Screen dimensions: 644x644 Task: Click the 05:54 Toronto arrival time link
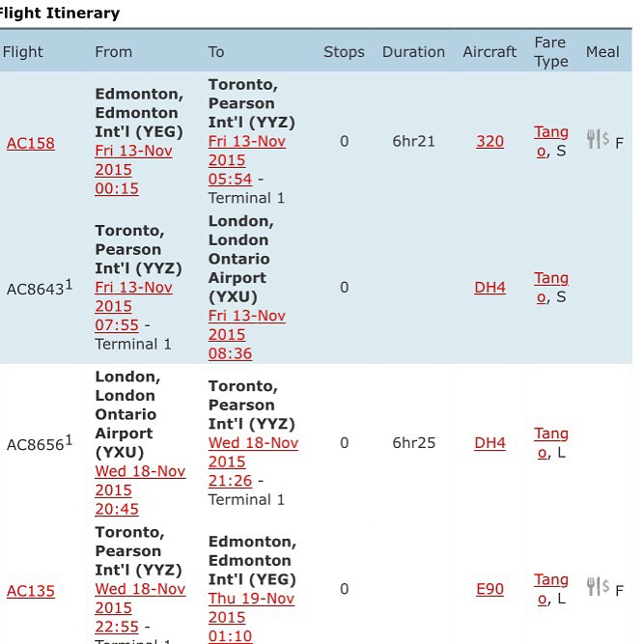(x=230, y=179)
